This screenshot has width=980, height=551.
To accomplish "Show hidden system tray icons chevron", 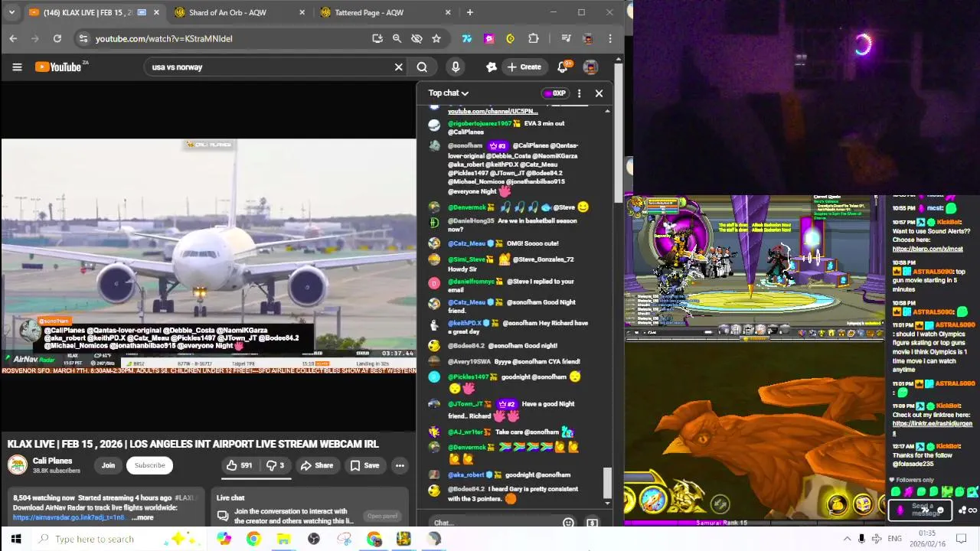I will [847, 539].
